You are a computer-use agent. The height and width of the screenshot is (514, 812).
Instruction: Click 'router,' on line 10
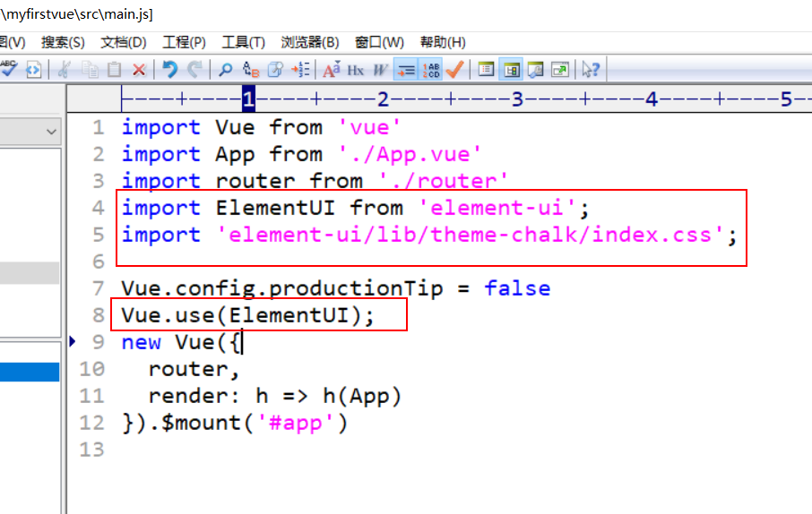coord(194,370)
